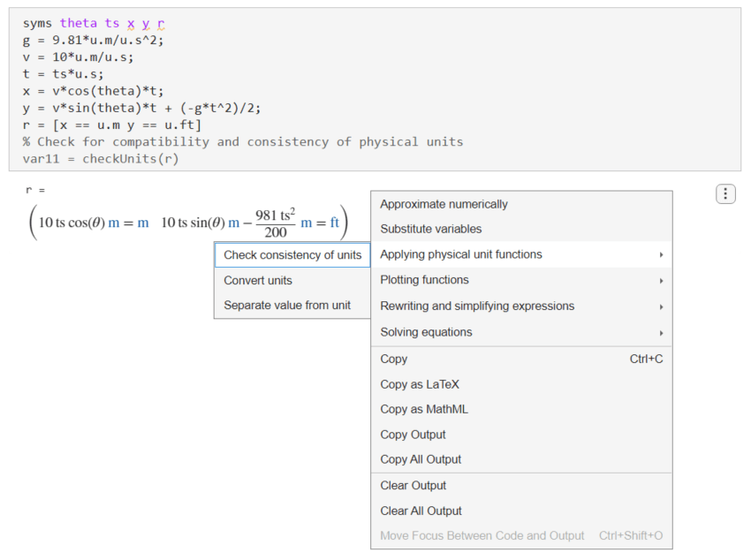The image size is (751, 560).
Task: Select Check consistency of units
Action: click(292, 255)
